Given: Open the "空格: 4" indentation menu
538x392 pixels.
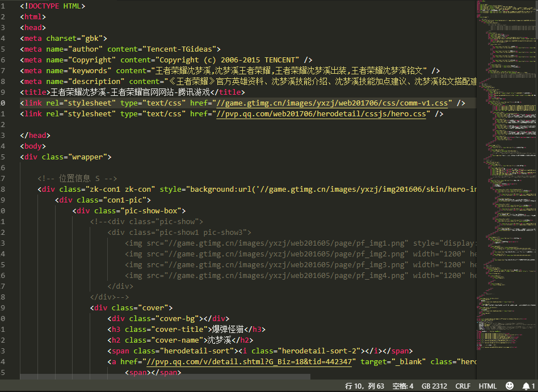Looking at the screenshot, I should 403,386.
